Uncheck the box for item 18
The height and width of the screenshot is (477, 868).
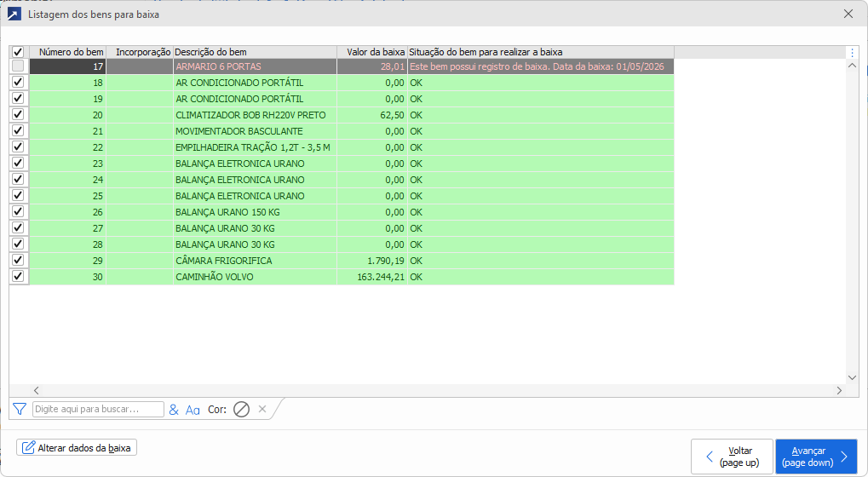[x=18, y=82]
